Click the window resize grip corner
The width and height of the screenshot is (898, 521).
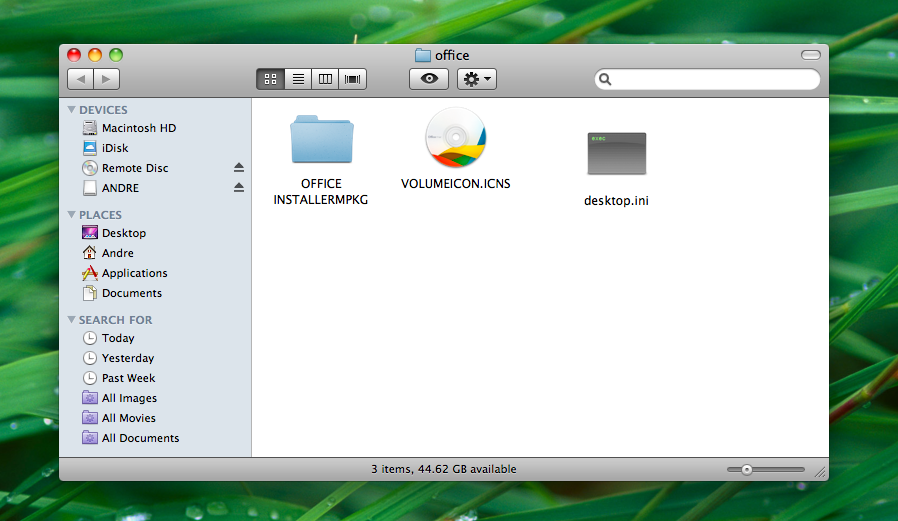[x=821, y=472]
